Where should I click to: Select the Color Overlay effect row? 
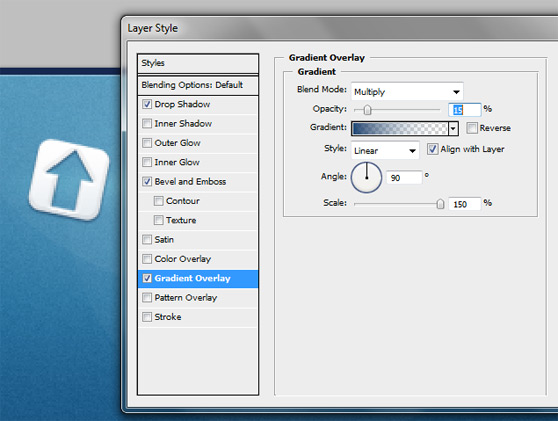(198, 259)
